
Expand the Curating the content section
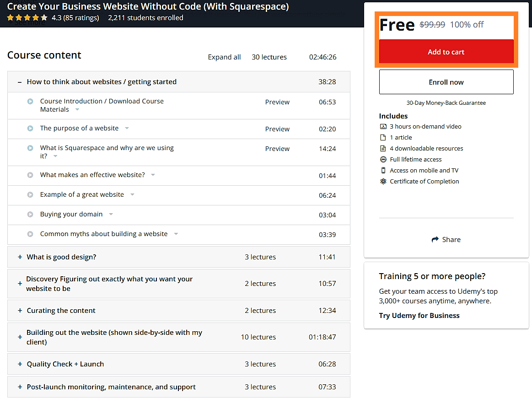[x=20, y=311]
